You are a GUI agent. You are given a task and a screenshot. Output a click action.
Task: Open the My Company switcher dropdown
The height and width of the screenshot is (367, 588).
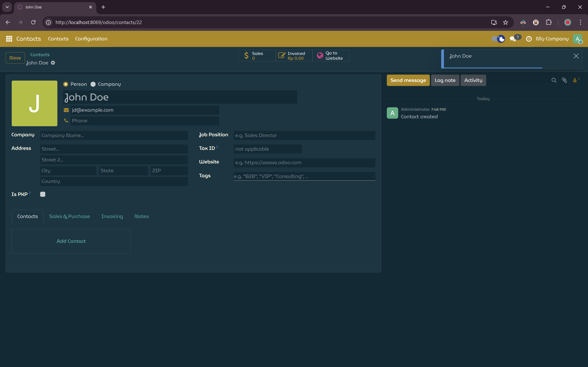(552, 39)
